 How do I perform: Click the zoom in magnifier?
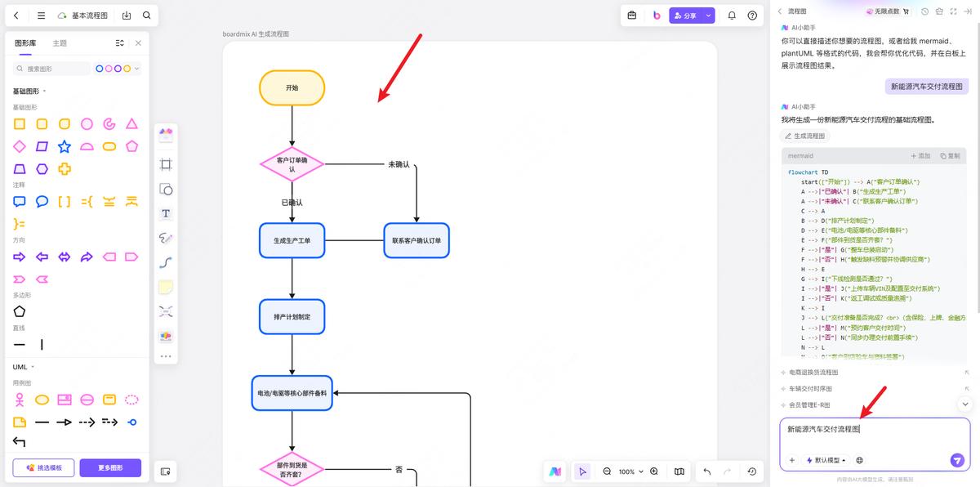tap(654, 471)
